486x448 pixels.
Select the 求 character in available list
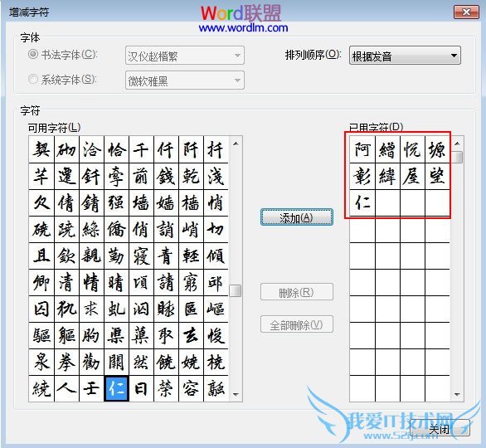click(x=91, y=309)
